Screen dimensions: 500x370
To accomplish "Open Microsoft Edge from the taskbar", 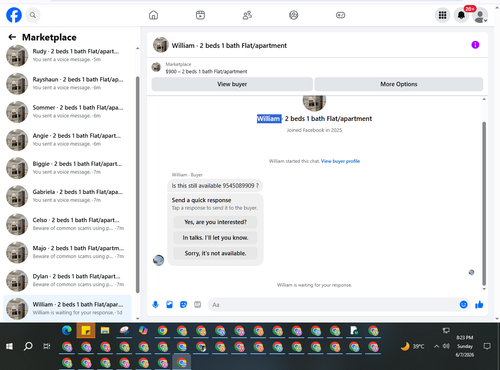I will (67, 330).
